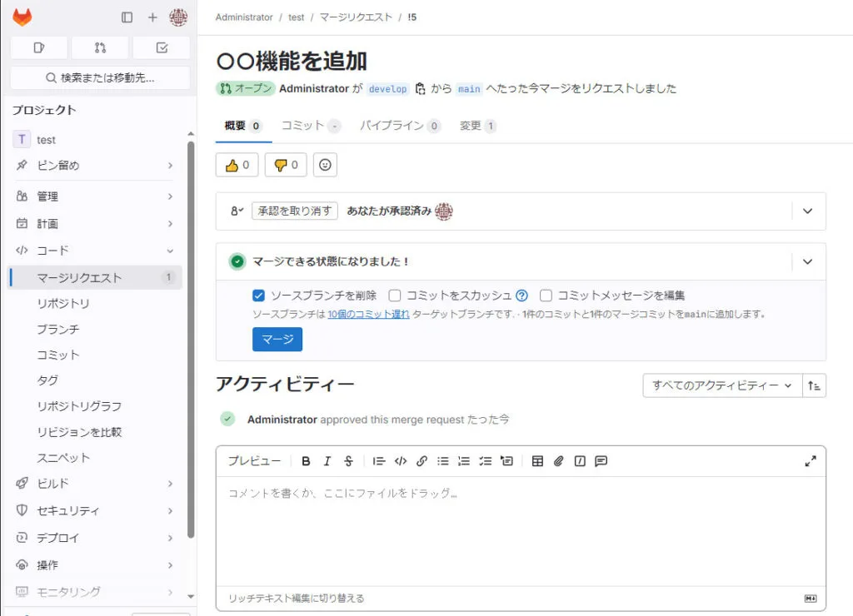
Task: Check コミットメッセージを編集 checkbox
Action: [546, 296]
